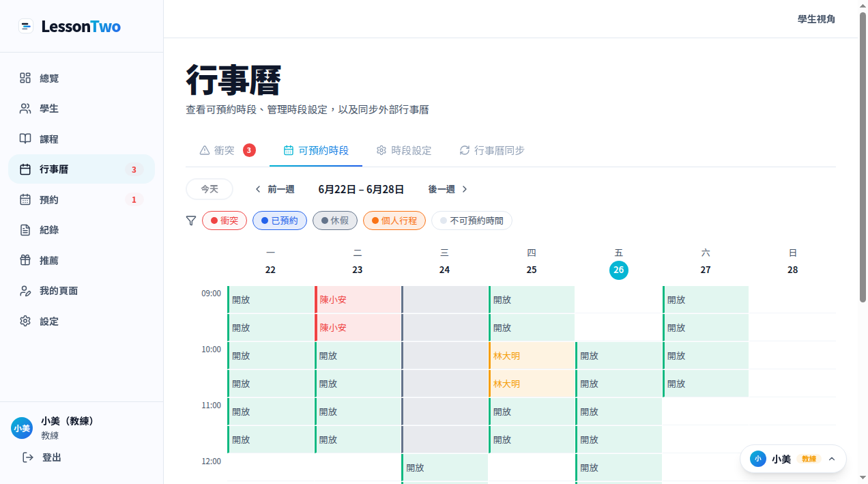Click the gear icon in 時段設定 tab

pyautogui.click(x=381, y=150)
